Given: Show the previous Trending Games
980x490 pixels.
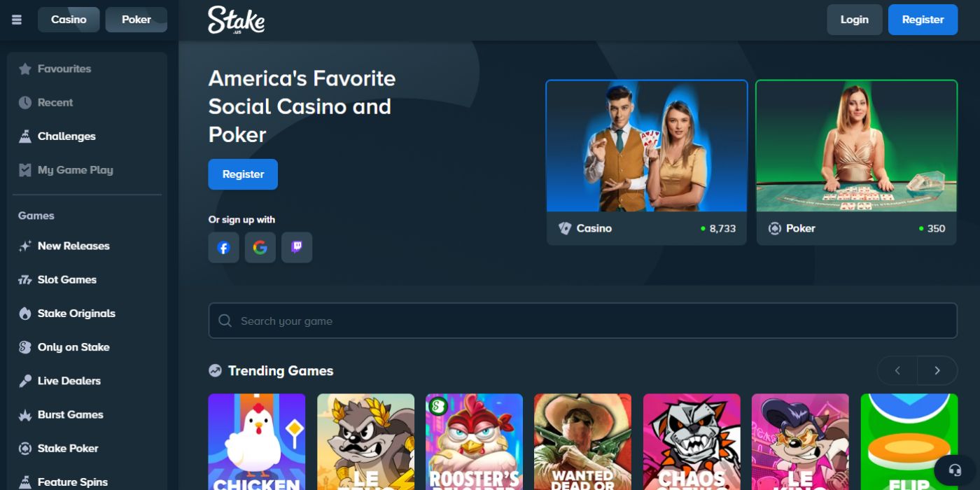Looking at the screenshot, I should pos(897,370).
